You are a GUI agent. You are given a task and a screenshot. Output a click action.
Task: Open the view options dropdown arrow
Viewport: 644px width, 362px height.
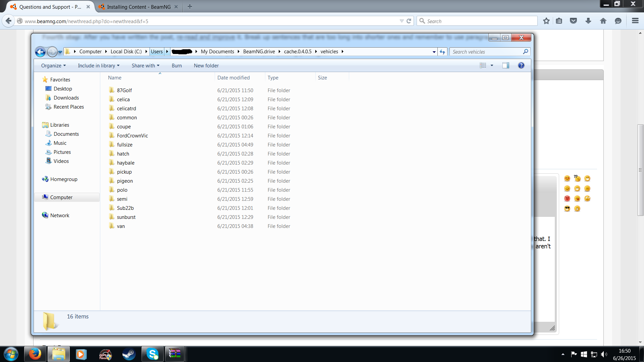492,65
